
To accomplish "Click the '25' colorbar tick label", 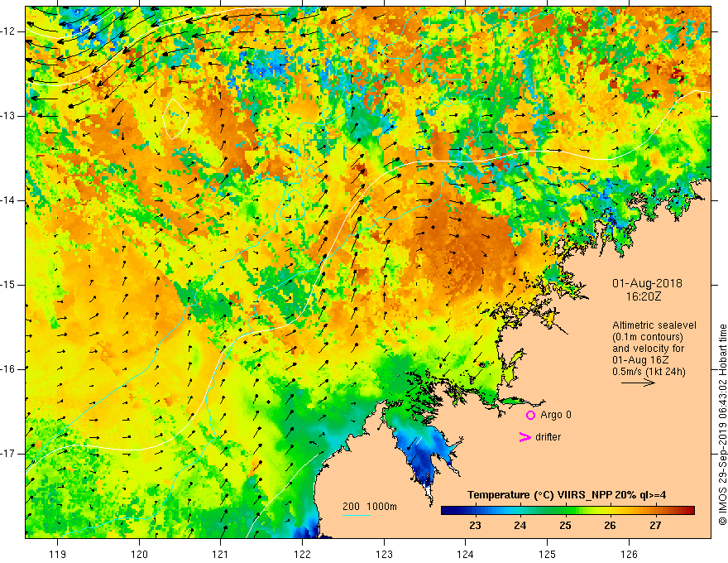I will pyautogui.click(x=565, y=526).
